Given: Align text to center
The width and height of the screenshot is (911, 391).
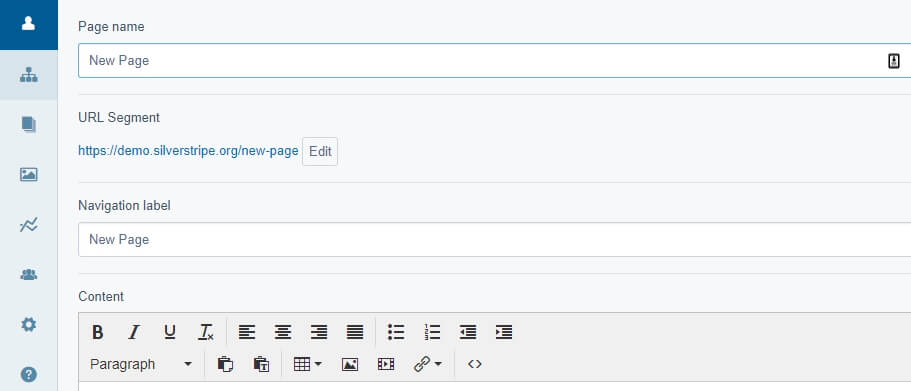Looking at the screenshot, I should point(283,332).
